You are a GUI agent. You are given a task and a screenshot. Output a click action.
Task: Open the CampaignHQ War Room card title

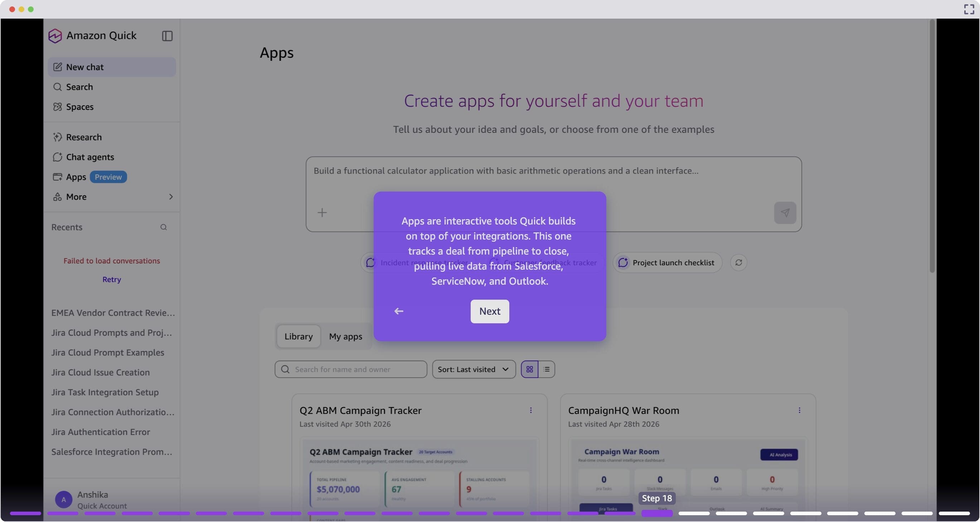(x=623, y=411)
